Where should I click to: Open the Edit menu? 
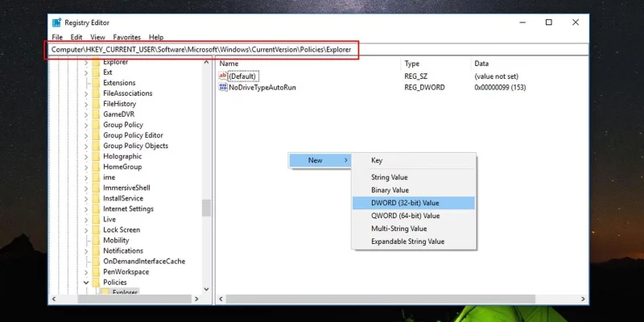click(x=76, y=37)
